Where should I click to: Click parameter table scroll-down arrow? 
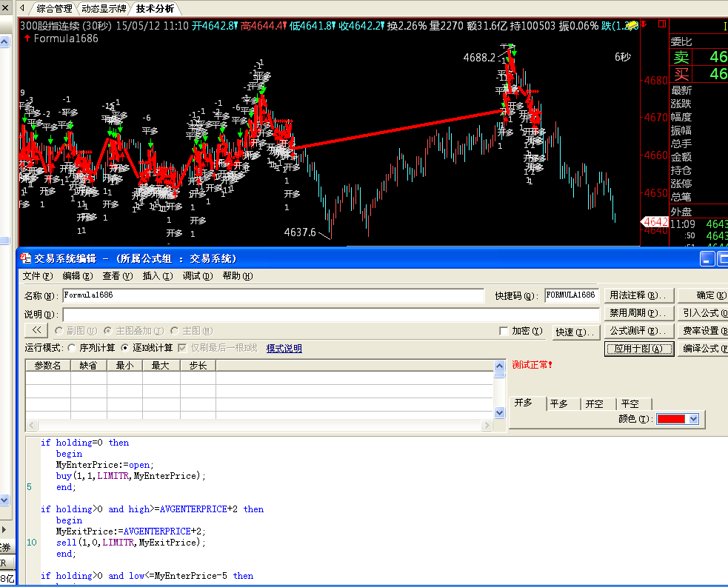500,412
